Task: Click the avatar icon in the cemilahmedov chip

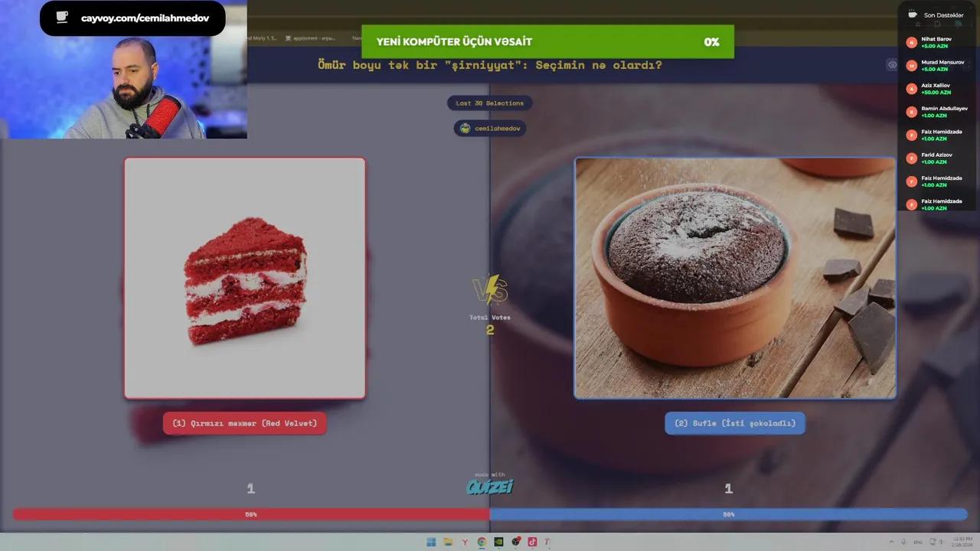Action: [x=465, y=129]
